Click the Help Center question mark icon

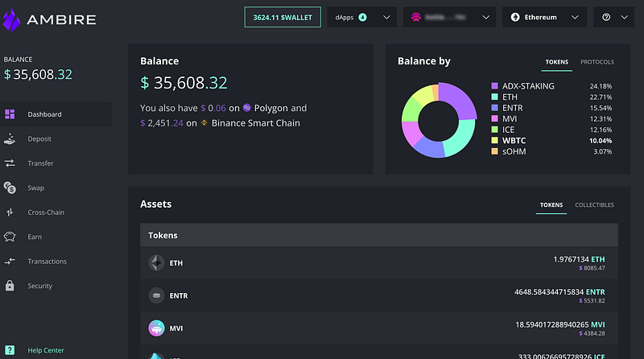click(10, 350)
